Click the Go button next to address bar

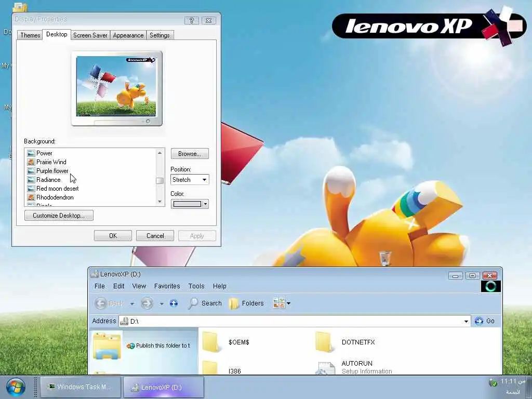click(485, 321)
